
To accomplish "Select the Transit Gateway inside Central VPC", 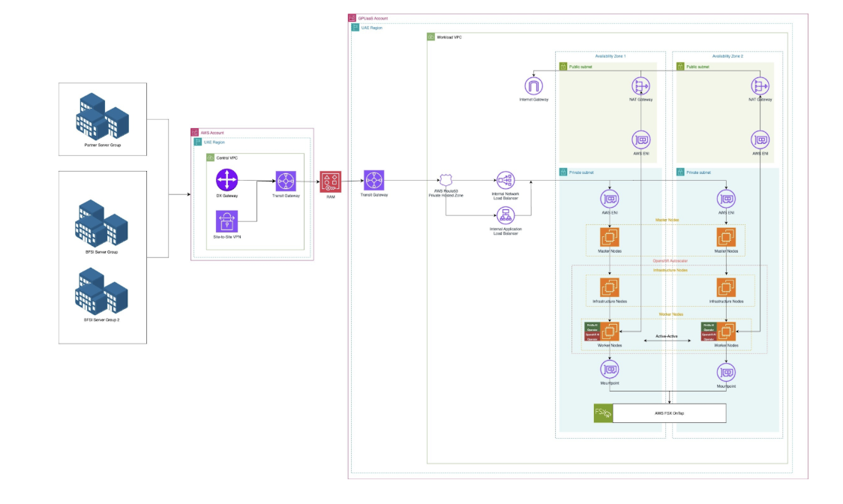I will pyautogui.click(x=287, y=181).
